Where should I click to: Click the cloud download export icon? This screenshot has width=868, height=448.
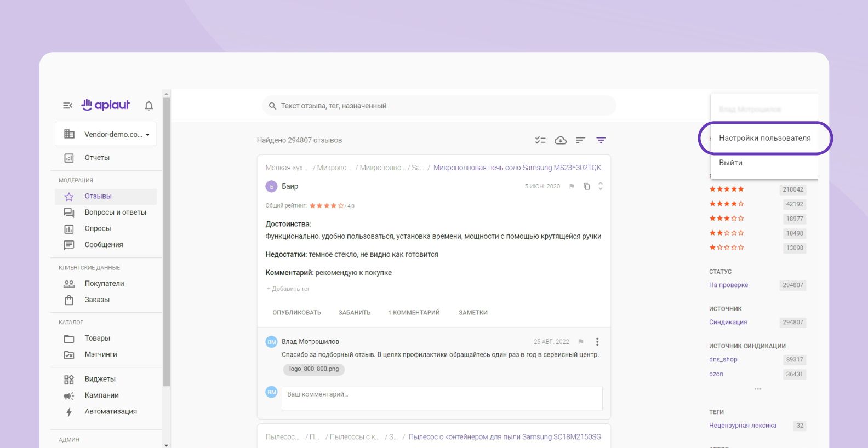tap(560, 140)
